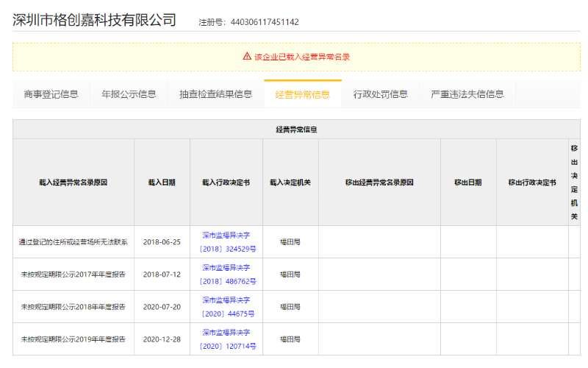The height and width of the screenshot is (368, 588).
Task: Click the 该企业已载入经营异常名录 warning text
Action: click(302, 56)
